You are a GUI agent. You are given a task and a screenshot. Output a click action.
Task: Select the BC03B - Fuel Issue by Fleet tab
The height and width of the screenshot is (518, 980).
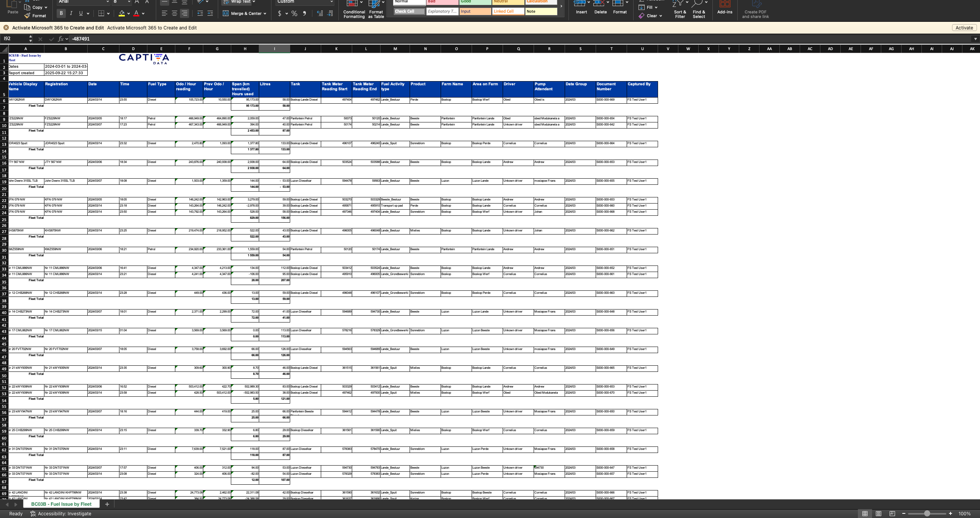(x=61, y=504)
